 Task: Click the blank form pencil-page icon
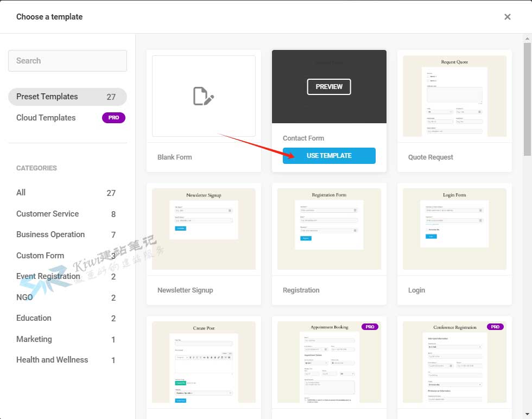point(204,96)
